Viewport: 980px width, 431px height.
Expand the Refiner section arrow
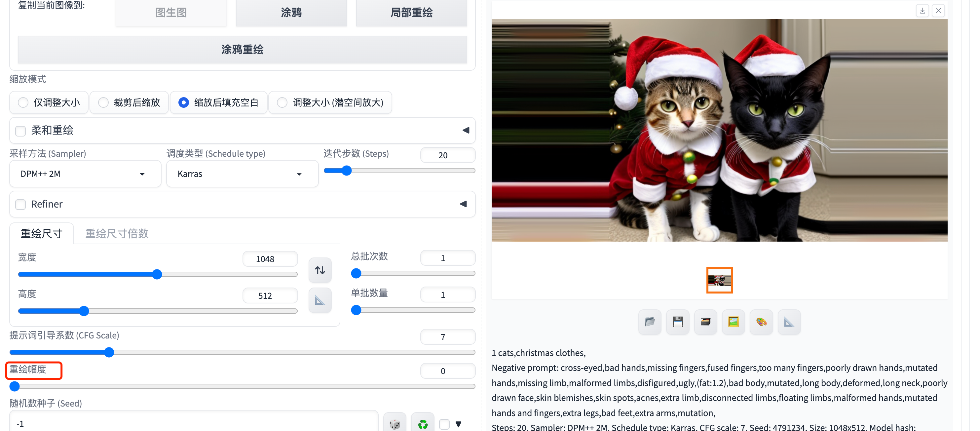point(463,204)
